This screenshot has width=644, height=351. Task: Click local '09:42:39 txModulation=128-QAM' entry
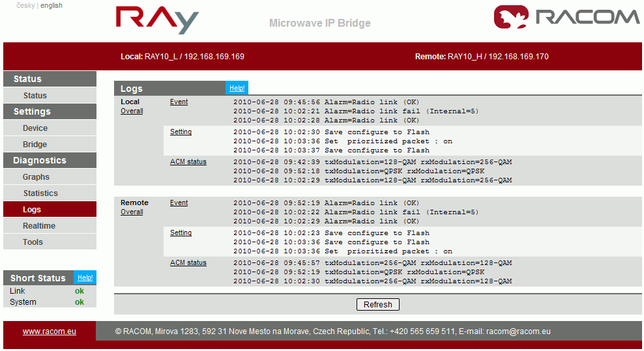[373, 162]
